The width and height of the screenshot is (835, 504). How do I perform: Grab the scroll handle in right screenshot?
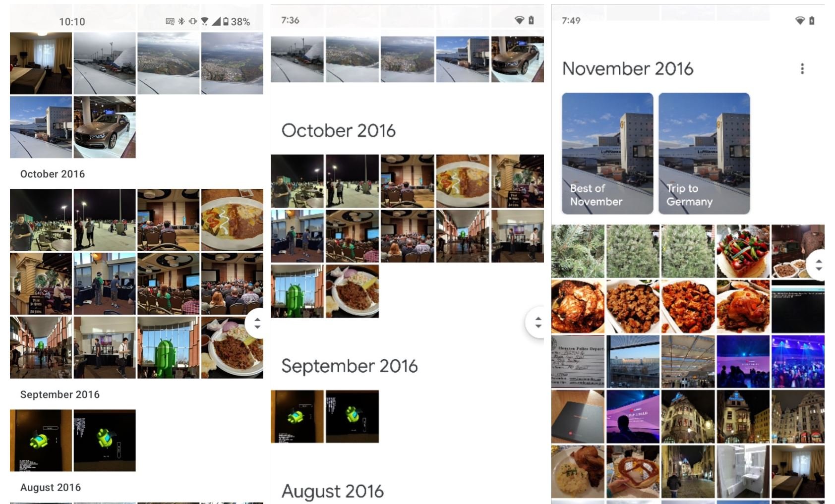[x=818, y=265]
